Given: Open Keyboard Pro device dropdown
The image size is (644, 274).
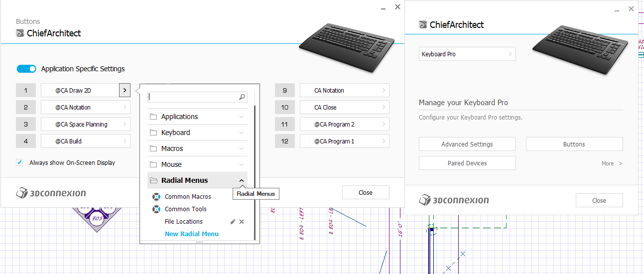Looking at the screenshot, I should click(x=467, y=54).
